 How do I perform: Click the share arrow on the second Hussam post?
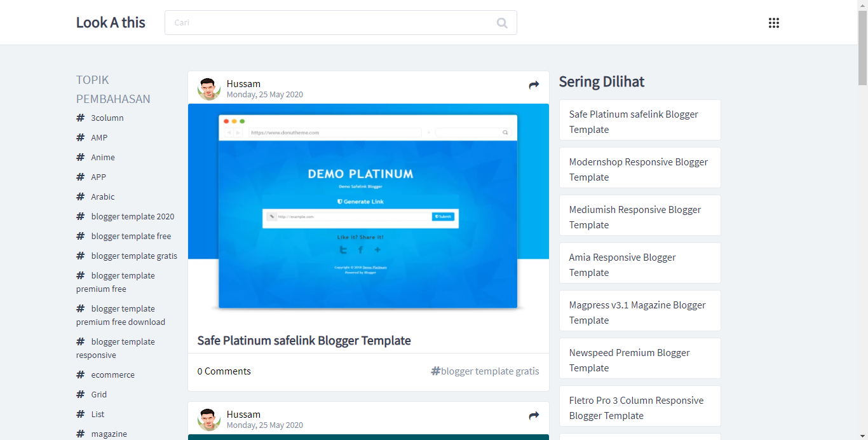(x=534, y=416)
